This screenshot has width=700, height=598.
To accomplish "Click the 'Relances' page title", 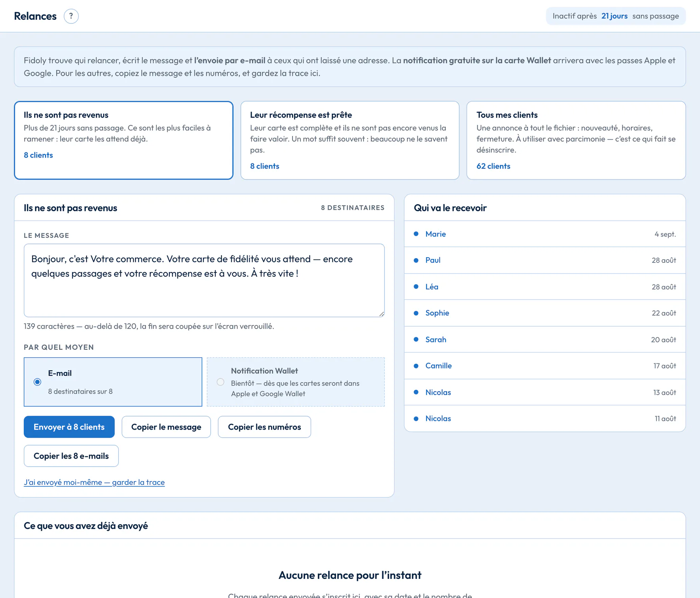I will pyautogui.click(x=35, y=16).
